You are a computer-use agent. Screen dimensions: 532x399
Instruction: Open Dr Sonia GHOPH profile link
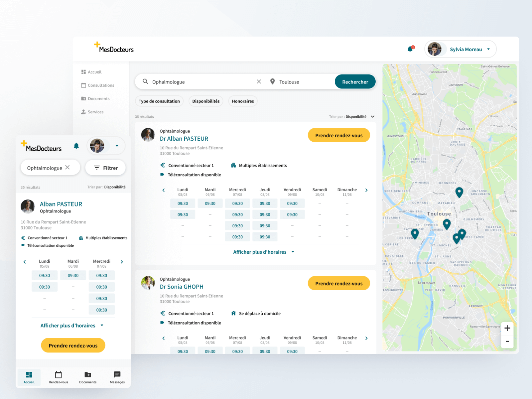[x=182, y=287]
